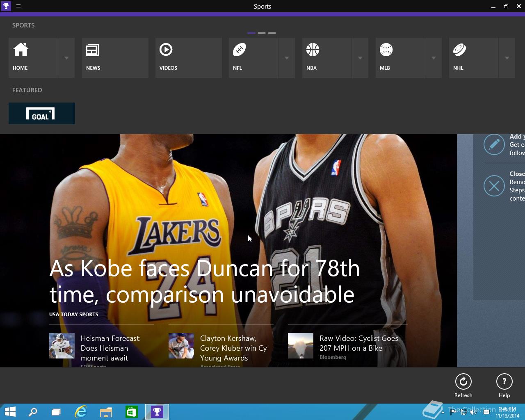Select second page indicator dash
The height and width of the screenshot is (420, 525).
point(262,33)
